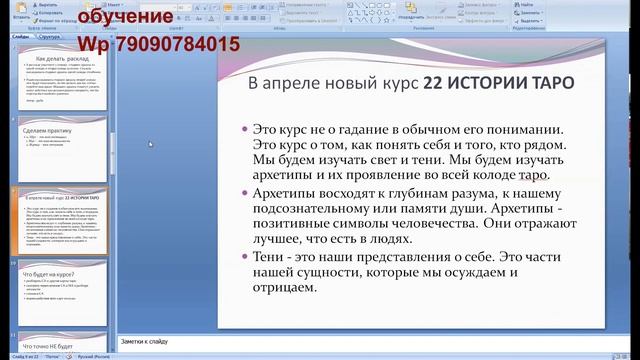Open Контур фигуры (Shape Outline) menu
The image size is (640, 360).
click(478, 13)
